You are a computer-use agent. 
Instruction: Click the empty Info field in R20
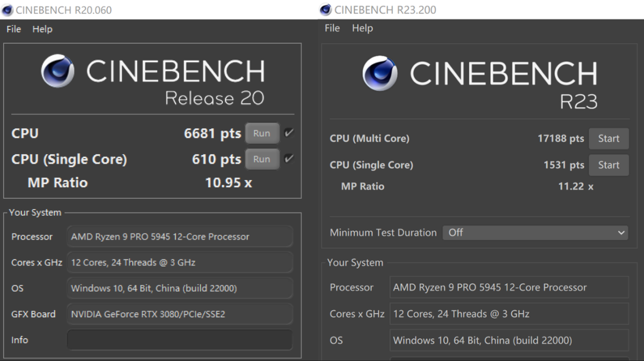(180, 340)
